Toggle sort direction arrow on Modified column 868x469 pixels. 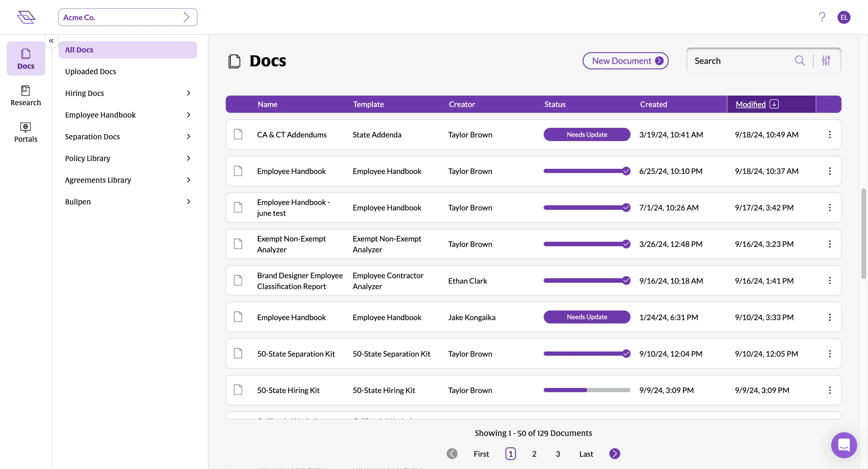774,104
